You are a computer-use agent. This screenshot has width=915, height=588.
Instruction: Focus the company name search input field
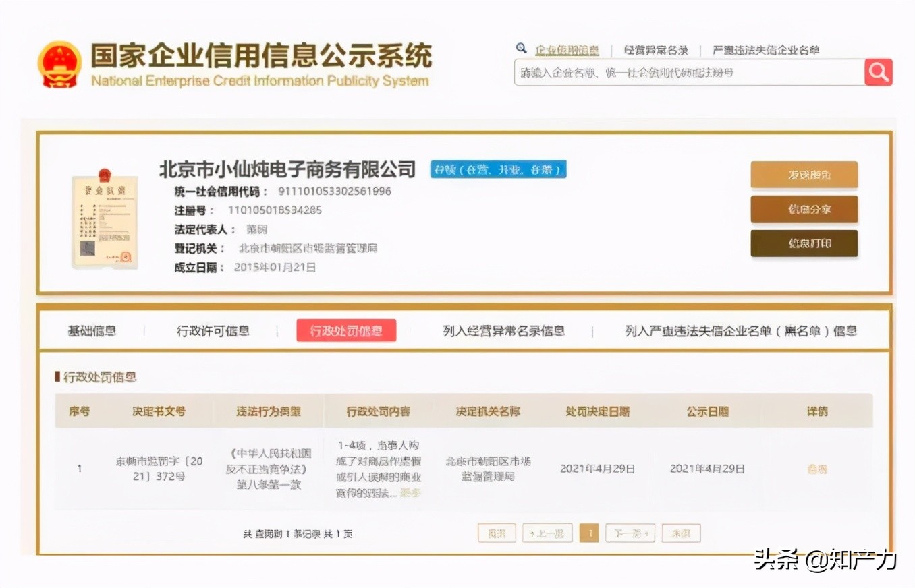click(x=690, y=72)
